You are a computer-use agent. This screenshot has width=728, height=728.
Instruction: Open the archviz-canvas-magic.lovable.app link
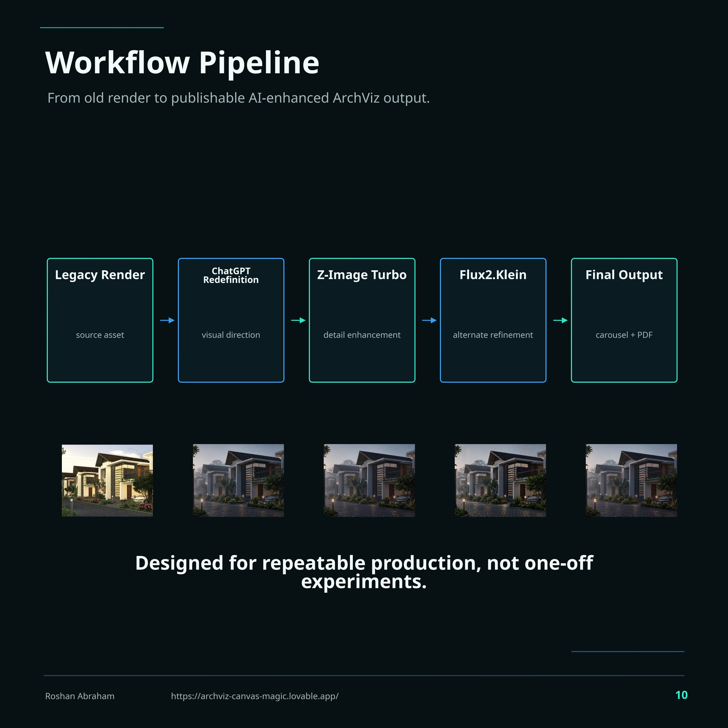coord(255,696)
